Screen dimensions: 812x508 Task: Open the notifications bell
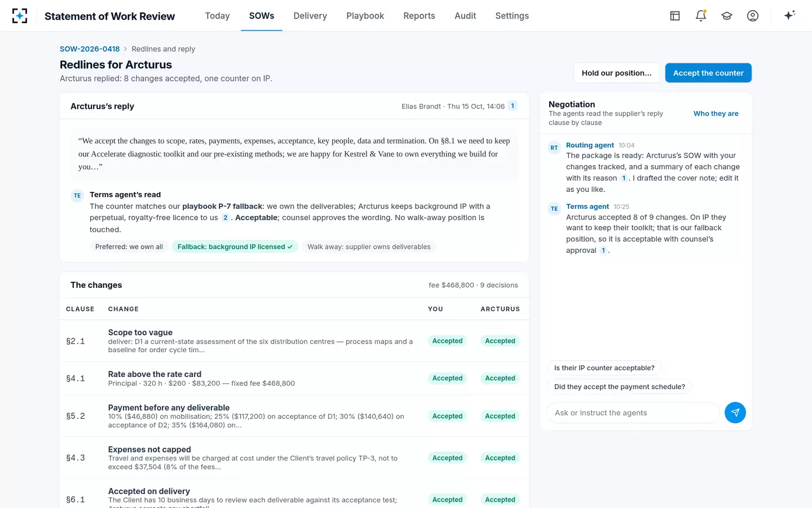(701, 16)
